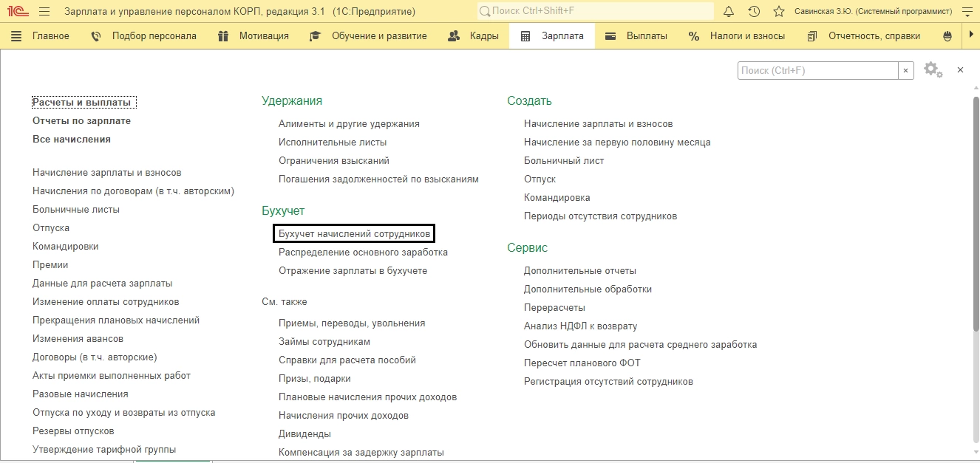Open the 1C main menu hamburger icon

(44, 12)
